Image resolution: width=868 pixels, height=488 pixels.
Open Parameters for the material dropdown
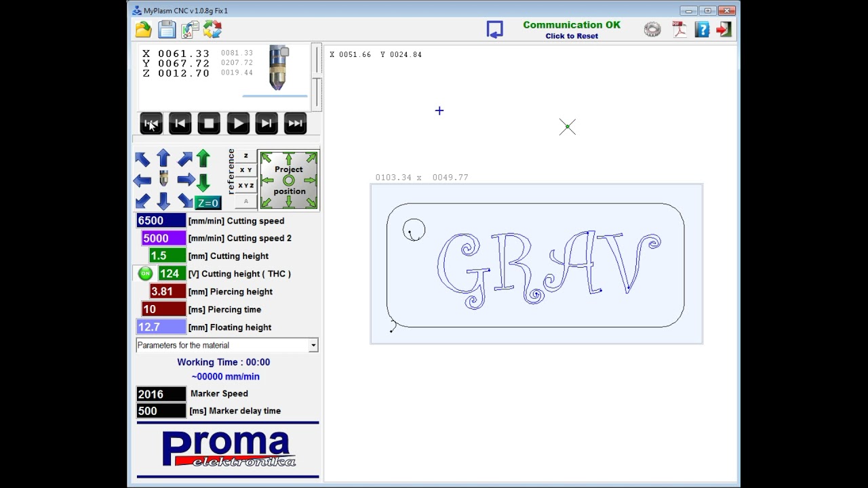(x=227, y=345)
